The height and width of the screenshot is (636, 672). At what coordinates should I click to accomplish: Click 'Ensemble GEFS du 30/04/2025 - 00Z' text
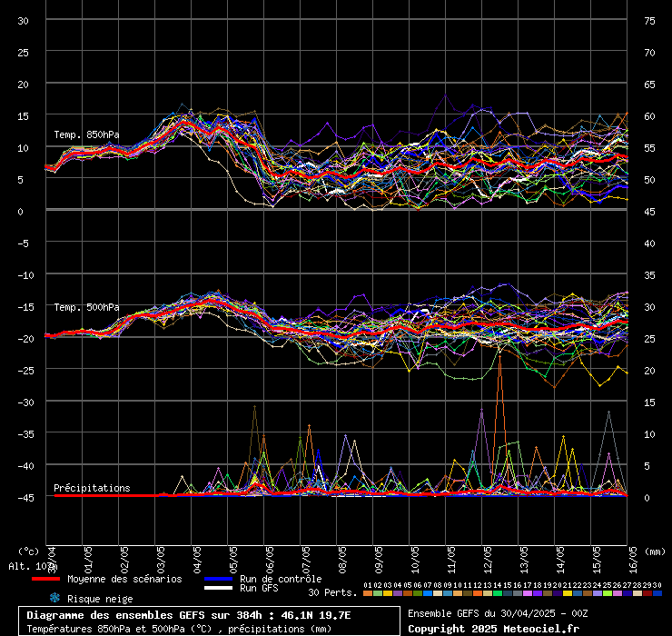498,613
